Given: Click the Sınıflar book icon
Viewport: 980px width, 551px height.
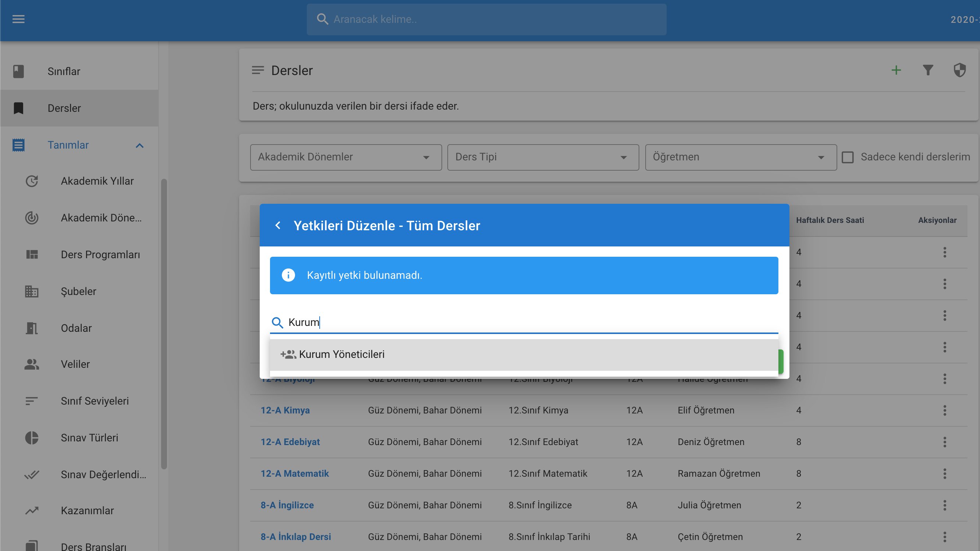Looking at the screenshot, I should tap(18, 71).
